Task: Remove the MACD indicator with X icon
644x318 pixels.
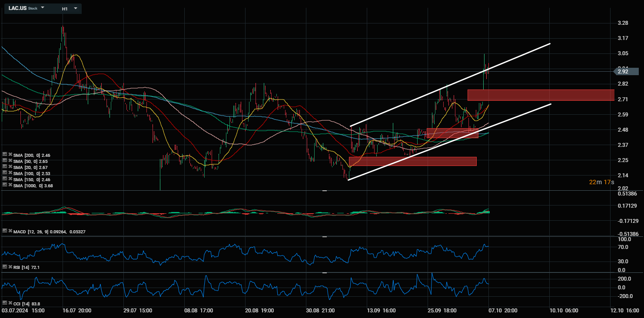Action: pos(10,232)
